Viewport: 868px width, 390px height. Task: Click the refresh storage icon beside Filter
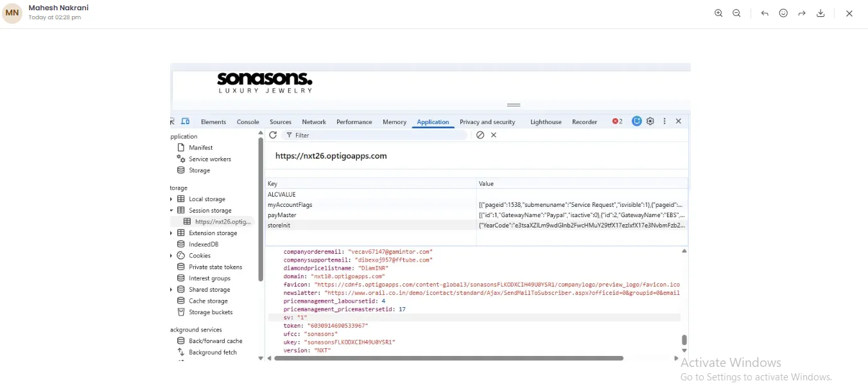tap(273, 135)
